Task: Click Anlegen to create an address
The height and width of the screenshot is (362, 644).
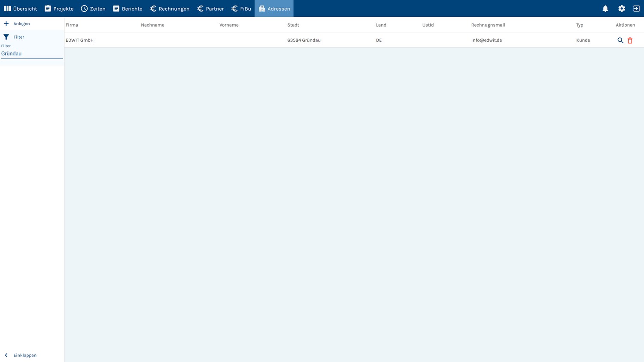Action: [x=32, y=24]
